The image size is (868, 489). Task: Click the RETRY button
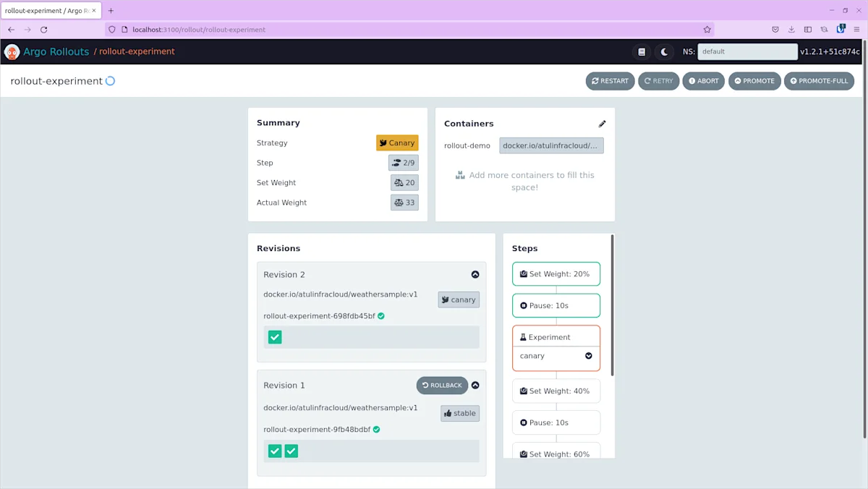(658, 81)
